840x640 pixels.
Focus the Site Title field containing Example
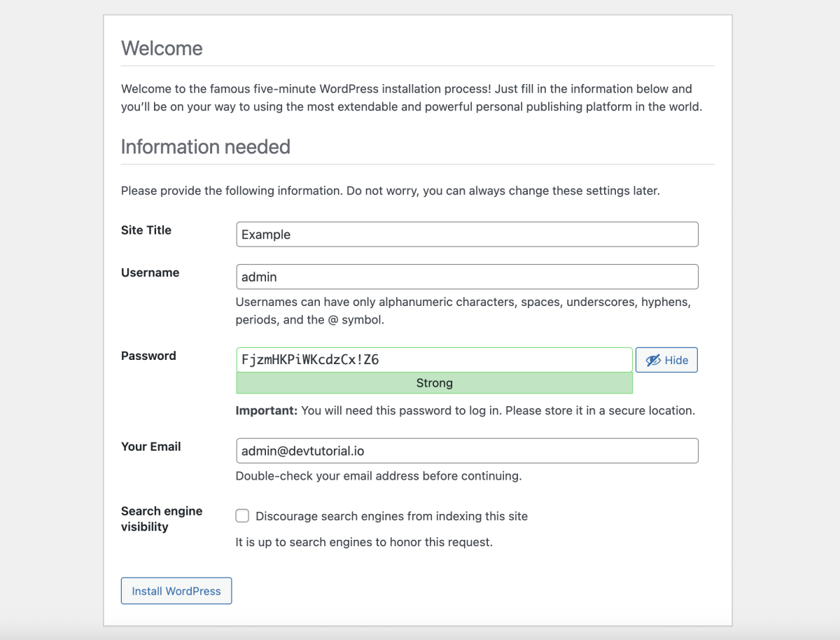[x=467, y=235]
